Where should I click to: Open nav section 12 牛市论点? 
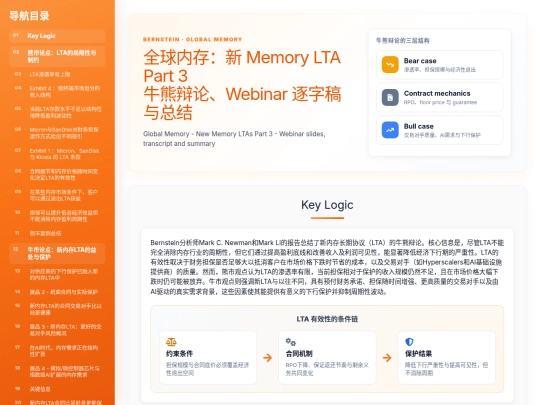pyautogui.click(x=57, y=253)
